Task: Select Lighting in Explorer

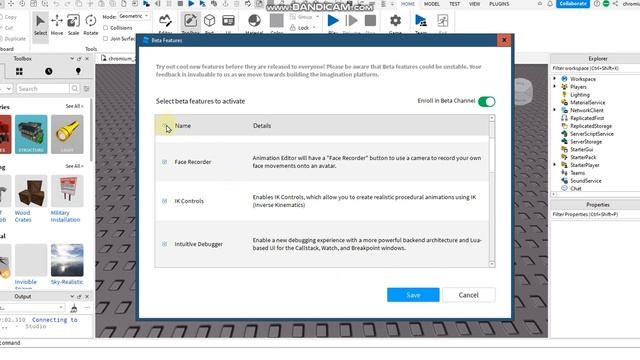Action: 580,95
